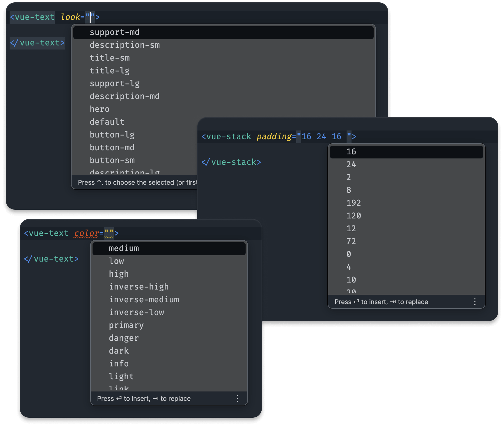Pick description-md look value

point(223,96)
